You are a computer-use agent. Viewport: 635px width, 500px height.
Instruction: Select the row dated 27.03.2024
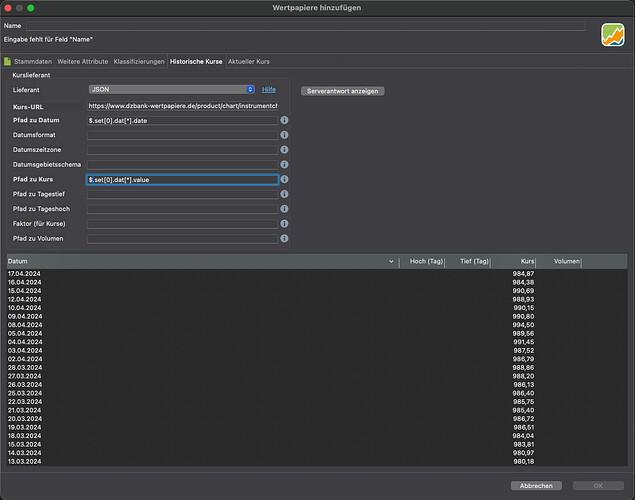317,376
